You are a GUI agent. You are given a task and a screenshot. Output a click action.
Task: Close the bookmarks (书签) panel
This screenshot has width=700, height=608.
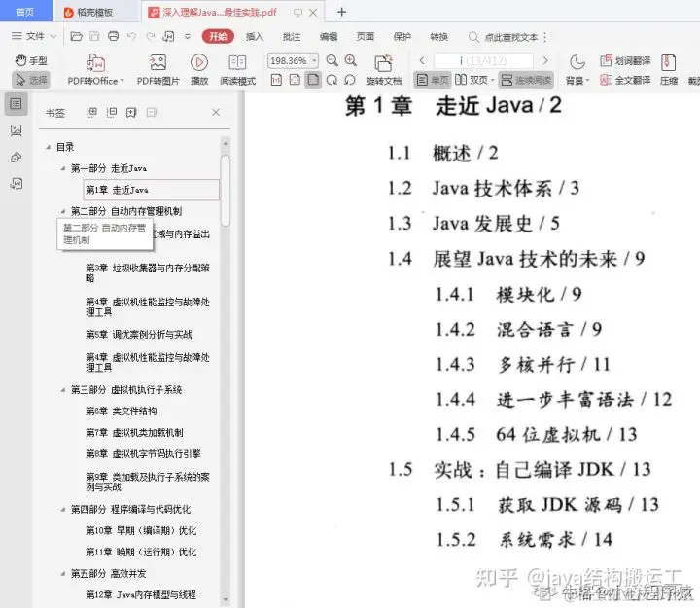[x=216, y=112]
